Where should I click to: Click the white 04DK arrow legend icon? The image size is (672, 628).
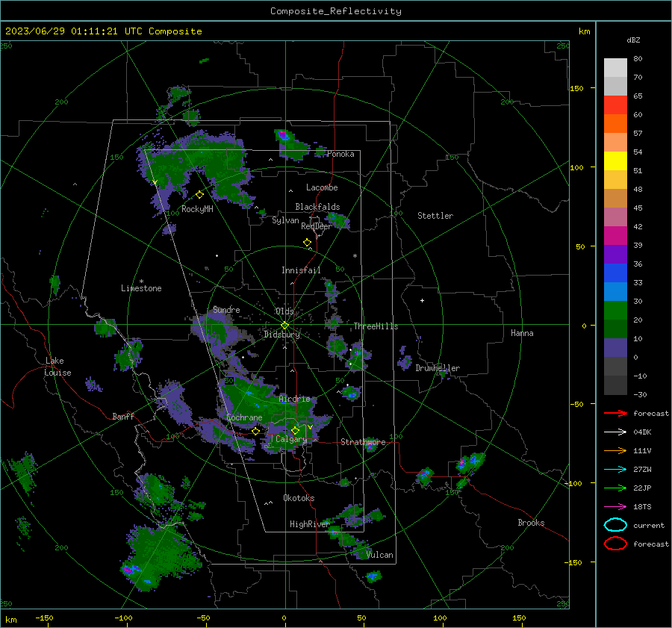pos(615,432)
